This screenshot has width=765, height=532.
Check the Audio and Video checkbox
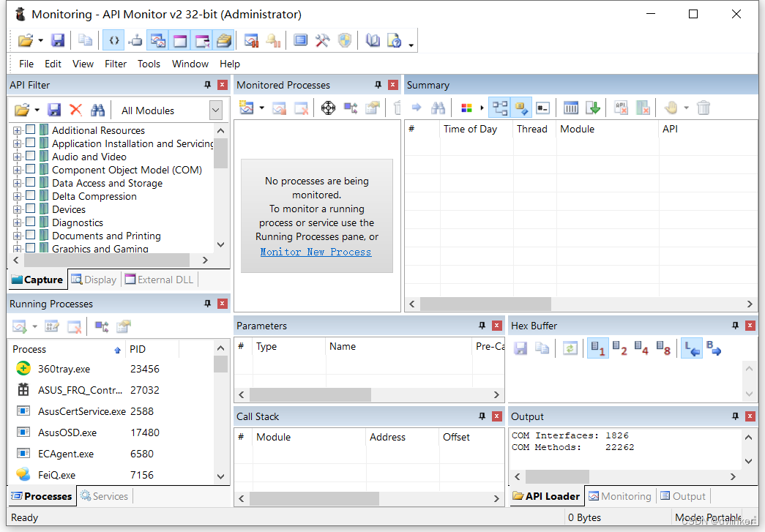[x=30, y=156]
